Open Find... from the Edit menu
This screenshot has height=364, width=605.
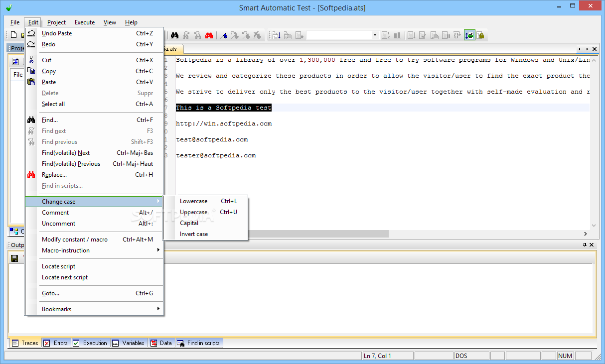tap(95, 120)
